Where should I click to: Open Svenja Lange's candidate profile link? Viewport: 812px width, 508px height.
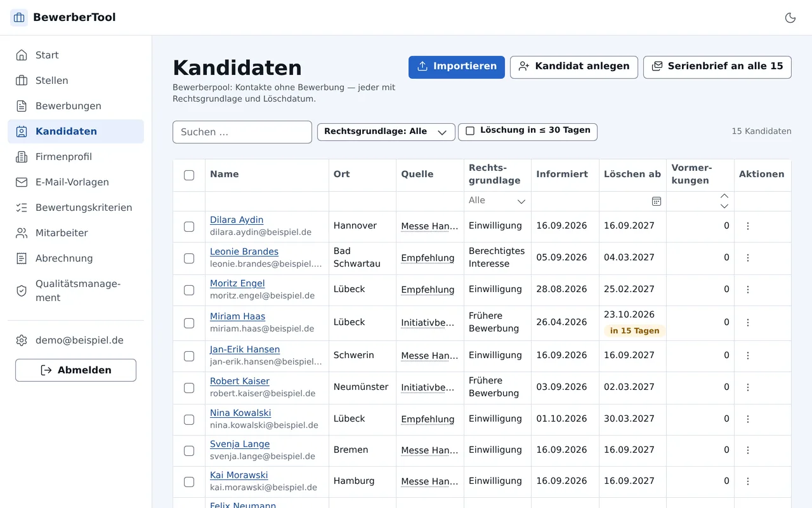pyautogui.click(x=240, y=444)
